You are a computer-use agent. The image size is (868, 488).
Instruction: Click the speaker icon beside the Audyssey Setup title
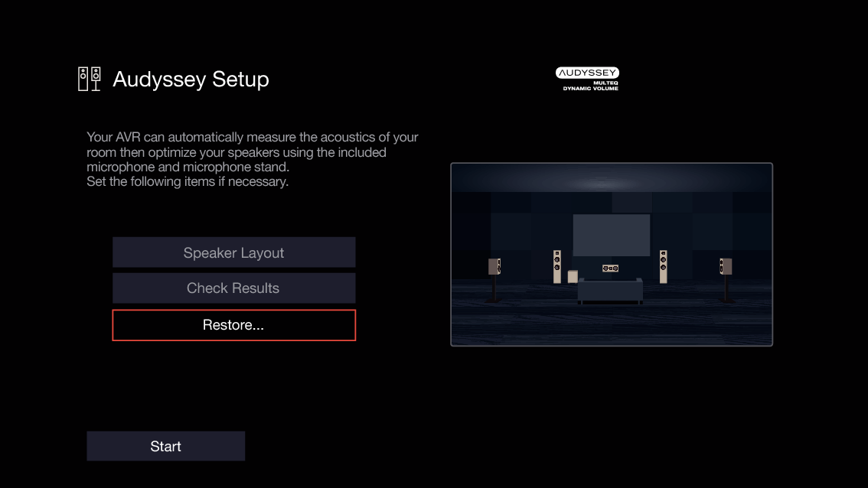tap(89, 77)
